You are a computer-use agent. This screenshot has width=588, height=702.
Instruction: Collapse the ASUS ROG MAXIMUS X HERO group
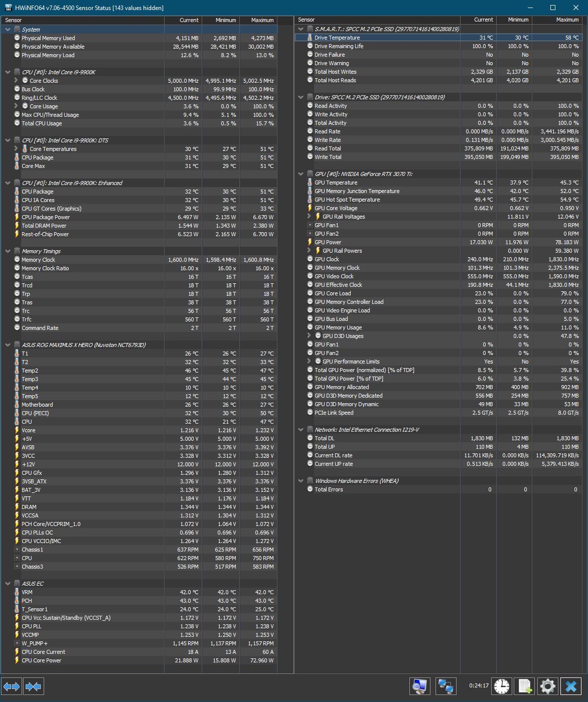click(x=8, y=345)
